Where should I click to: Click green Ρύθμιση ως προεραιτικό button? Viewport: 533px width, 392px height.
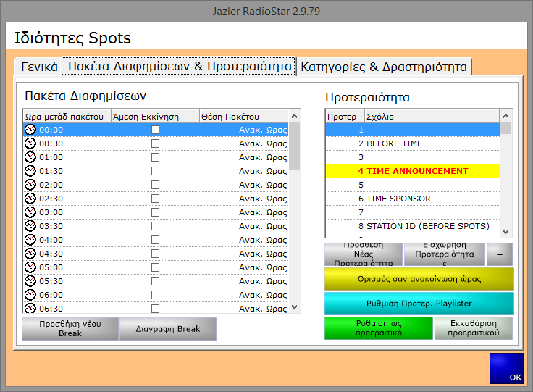coord(379,328)
